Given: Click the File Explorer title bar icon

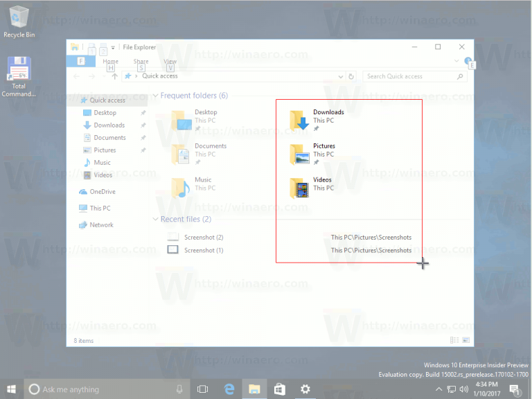Looking at the screenshot, I should pos(75,47).
